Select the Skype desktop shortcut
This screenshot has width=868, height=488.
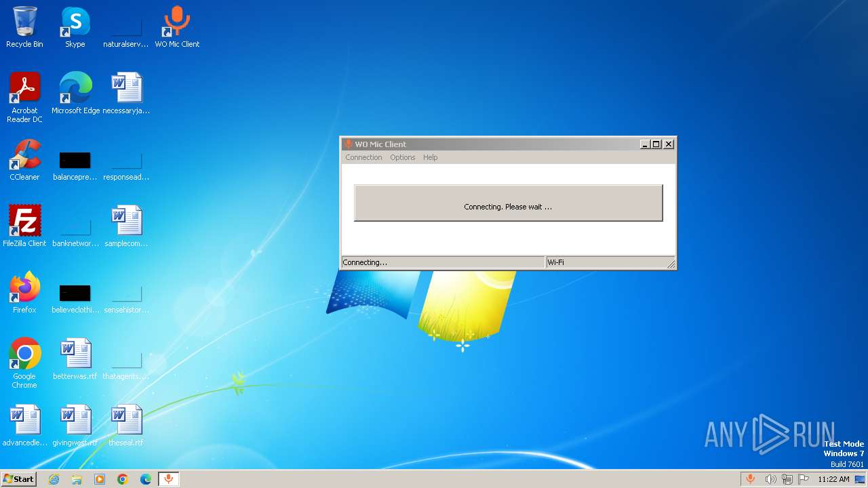click(x=75, y=27)
